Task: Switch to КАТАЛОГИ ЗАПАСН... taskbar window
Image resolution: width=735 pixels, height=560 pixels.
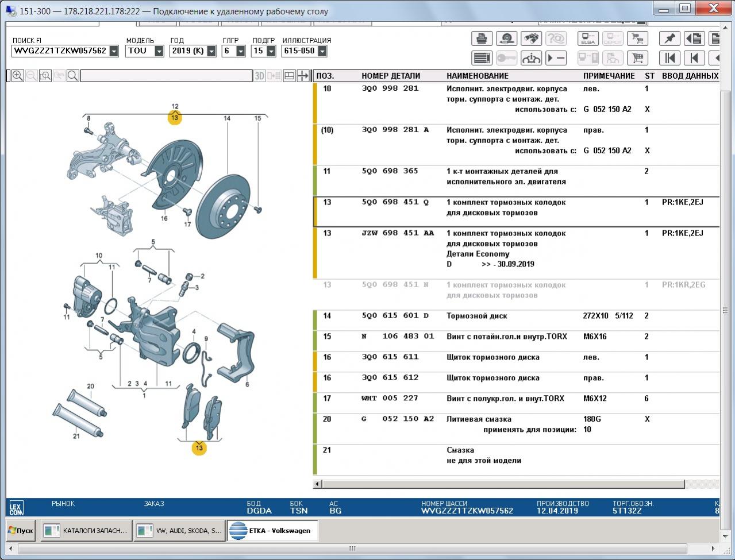Action: coord(86,531)
